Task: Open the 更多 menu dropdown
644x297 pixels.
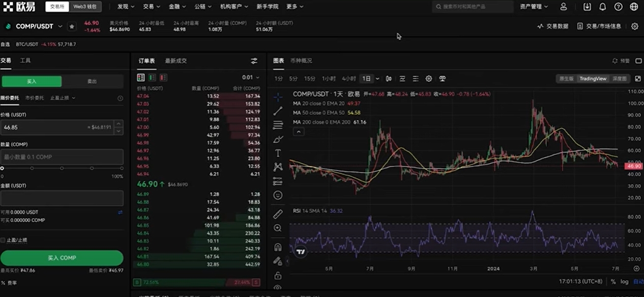Action: pos(295,7)
